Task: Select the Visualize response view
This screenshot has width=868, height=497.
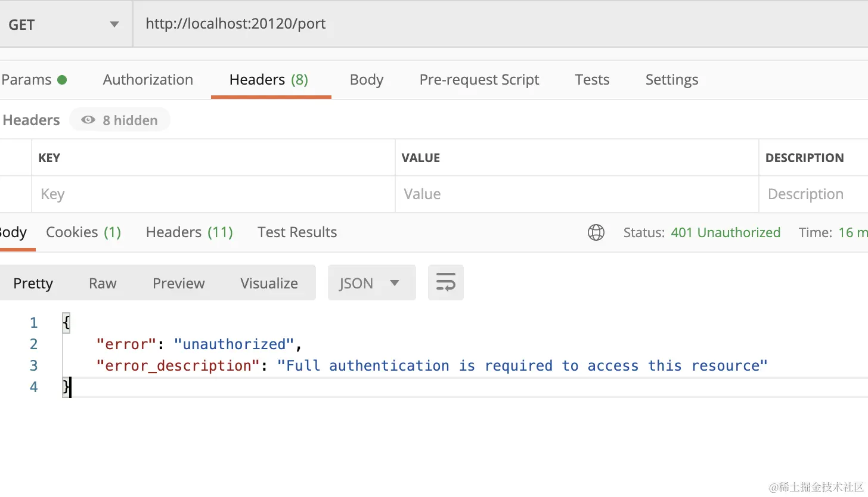Action: 269,283
